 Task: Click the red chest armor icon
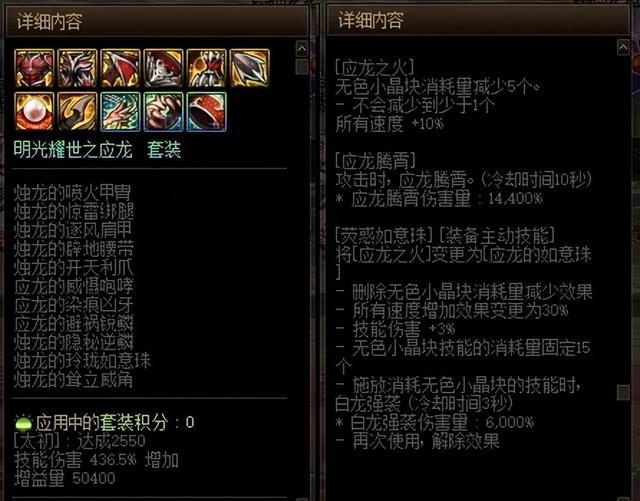click(x=34, y=68)
